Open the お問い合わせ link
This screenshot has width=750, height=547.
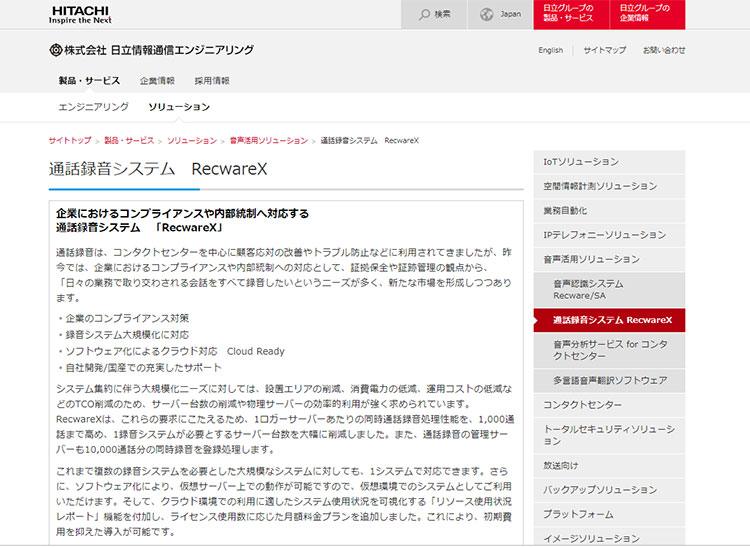tap(664, 50)
